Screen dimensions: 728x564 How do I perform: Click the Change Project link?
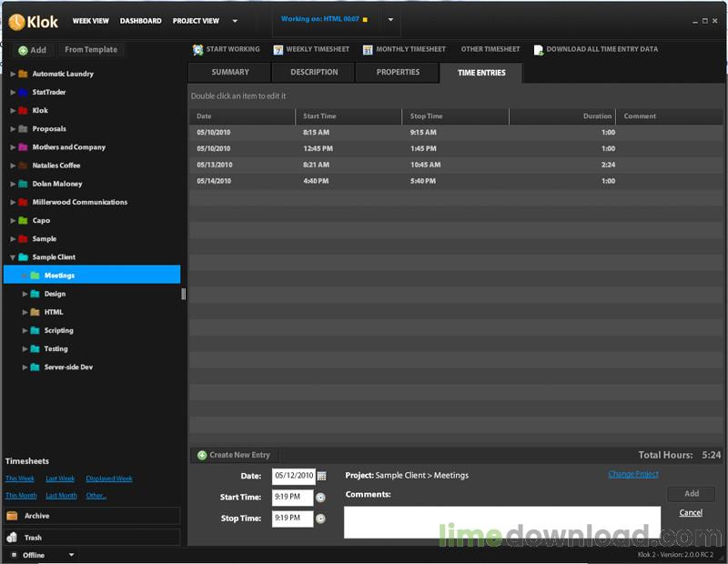633,474
